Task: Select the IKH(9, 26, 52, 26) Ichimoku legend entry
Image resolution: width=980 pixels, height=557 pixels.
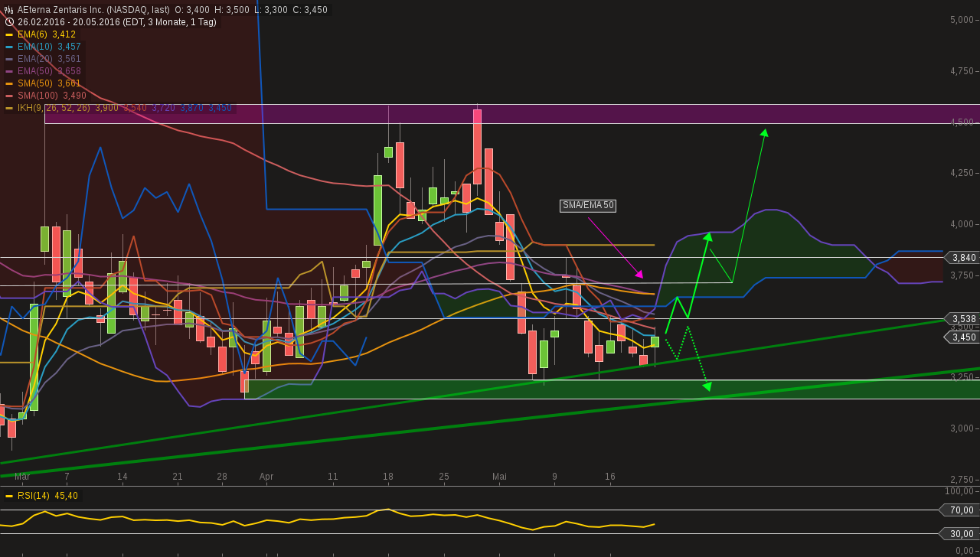Action: pos(125,108)
